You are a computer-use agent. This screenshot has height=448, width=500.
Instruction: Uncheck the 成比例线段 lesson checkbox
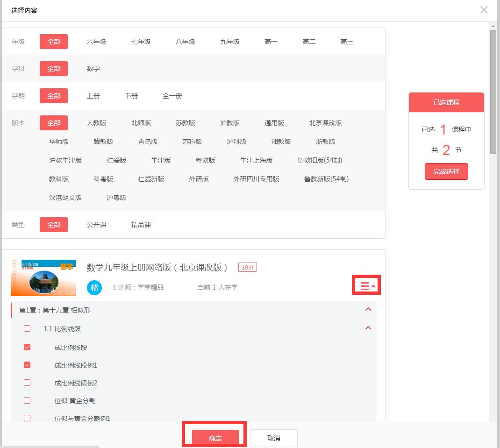click(27, 347)
